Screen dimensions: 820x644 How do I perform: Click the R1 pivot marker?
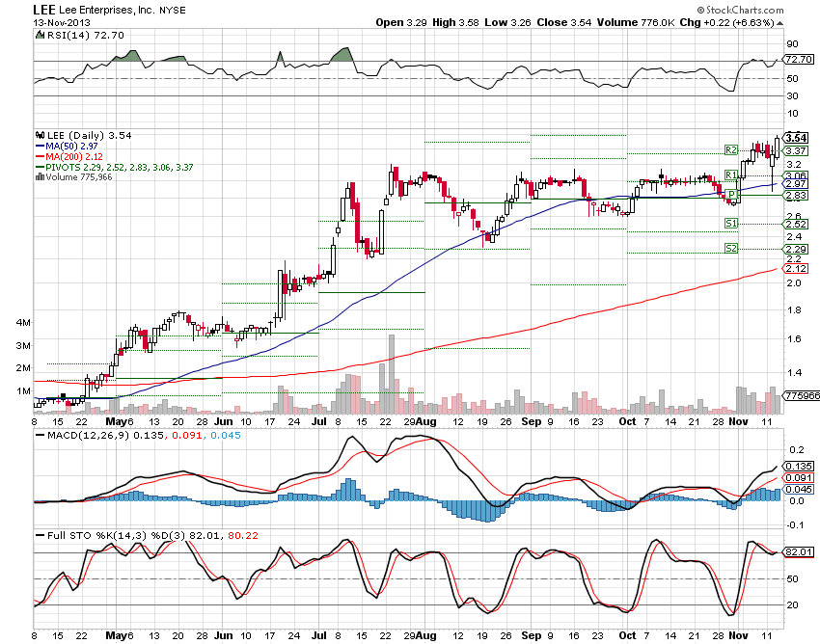(730, 174)
